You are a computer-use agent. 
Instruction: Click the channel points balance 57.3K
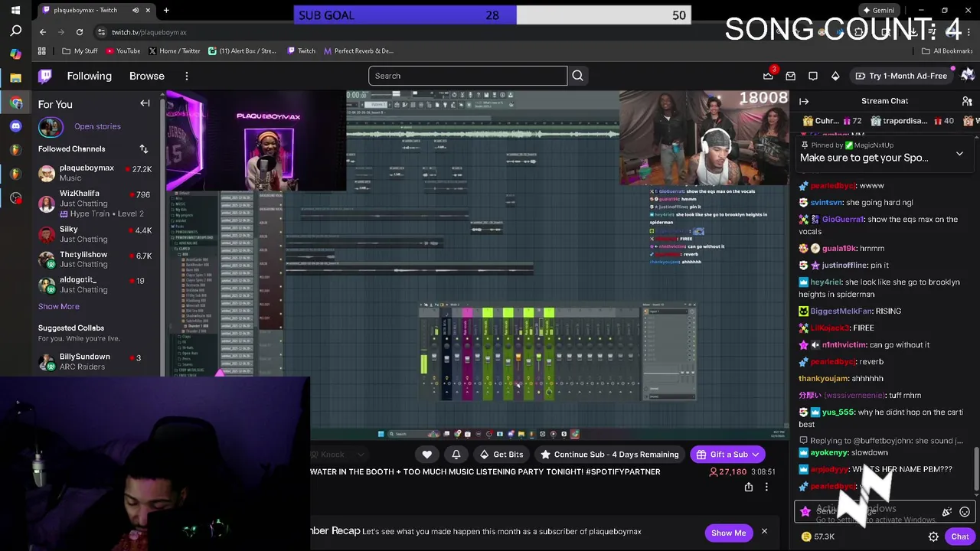coord(818,536)
